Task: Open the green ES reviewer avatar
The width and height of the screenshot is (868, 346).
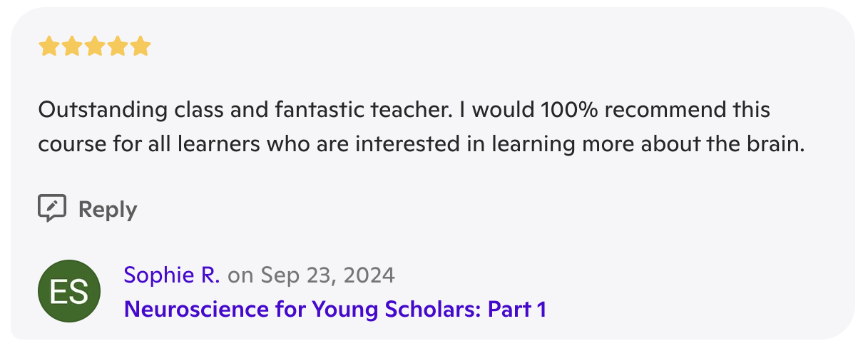Action: pyautogui.click(x=69, y=291)
